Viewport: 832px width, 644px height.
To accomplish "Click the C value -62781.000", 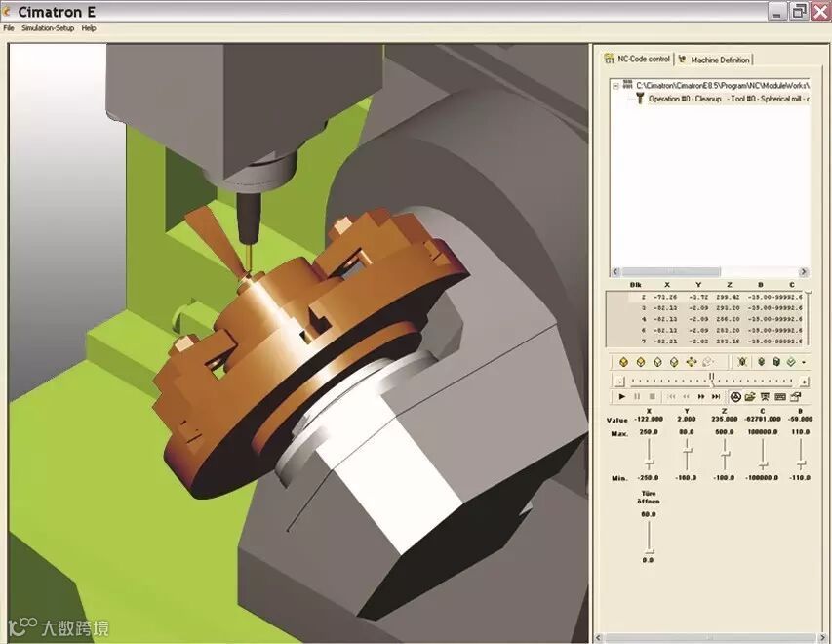I will [763, 419].
